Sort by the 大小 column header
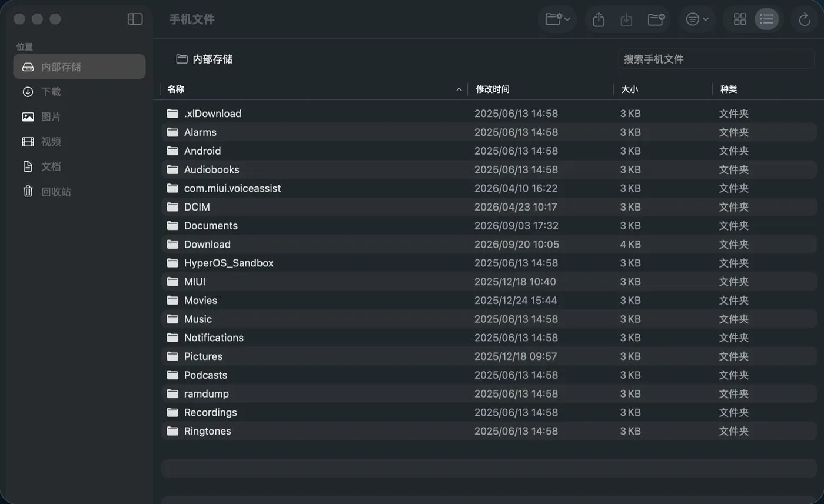The width and height of the screenshot is (824, 504). 629,89
